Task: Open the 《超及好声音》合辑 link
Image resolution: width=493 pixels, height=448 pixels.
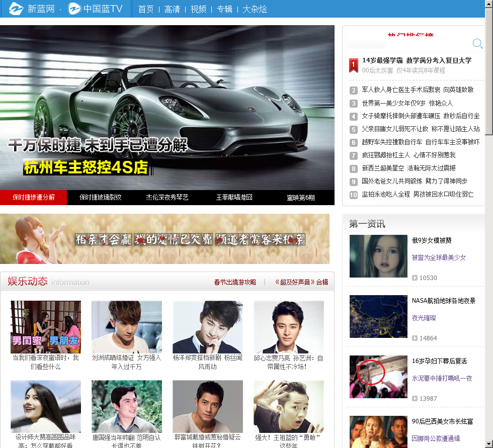Action: (x=301, y=282)
